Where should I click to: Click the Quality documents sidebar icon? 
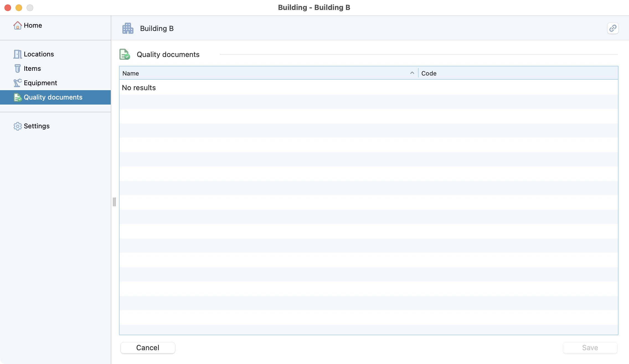pos(18,97)
